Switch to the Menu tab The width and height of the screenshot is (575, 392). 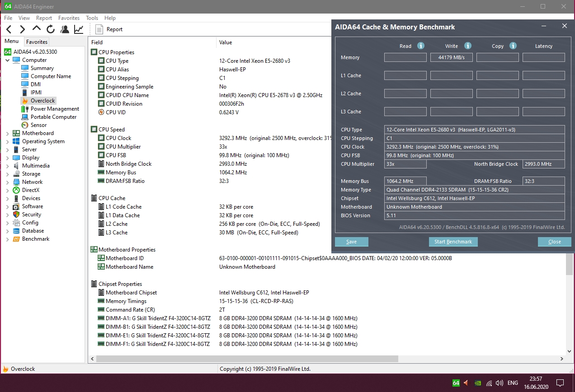12,41
